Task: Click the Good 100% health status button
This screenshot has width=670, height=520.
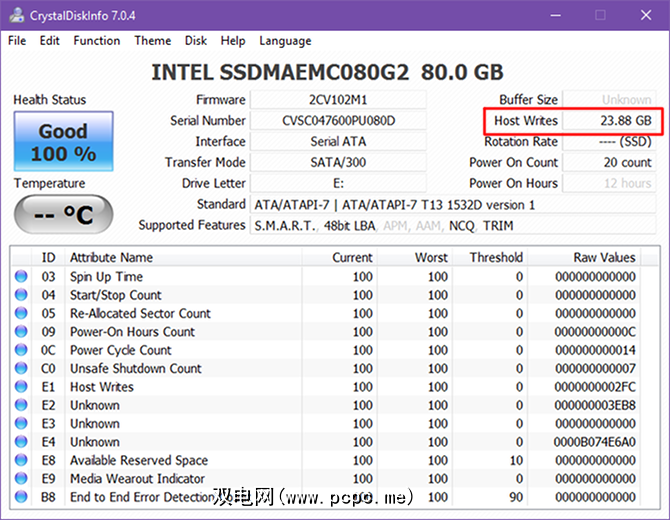Action: [63, 142]
